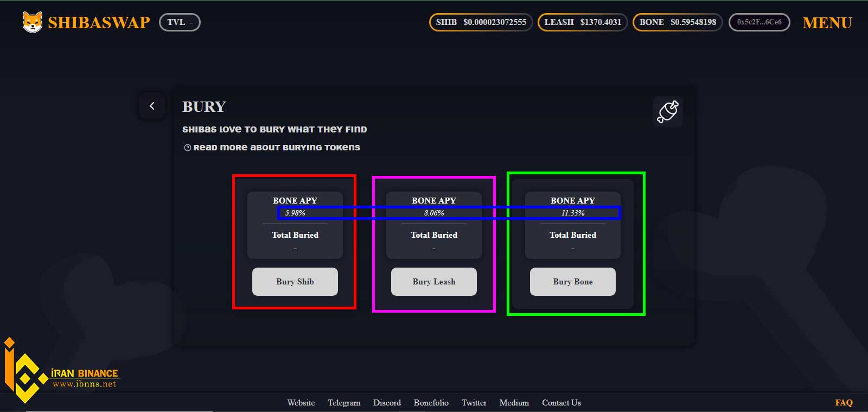This screenshot has width=868, height=412.
Task: Open the wallet address 0x5c2F...6Ce6
Action: click(x=759, y=22)
